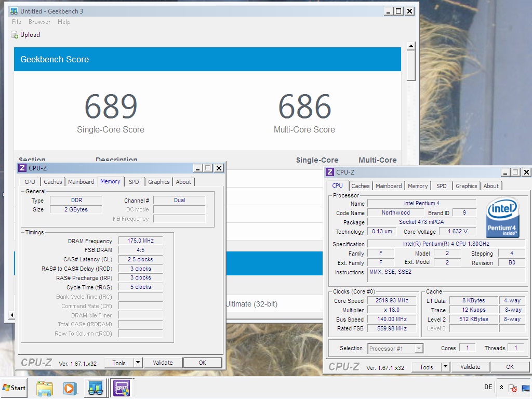Viewport: 532px width, 399px height.
Task: Open Caches tab in right CPU-Z window
Action: click(361, 186)
